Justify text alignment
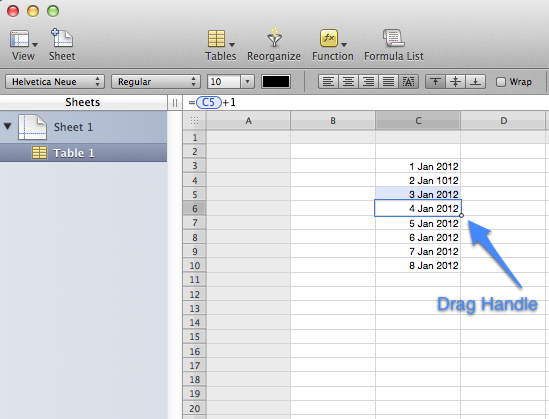The image size is (549, 419). 388,82
